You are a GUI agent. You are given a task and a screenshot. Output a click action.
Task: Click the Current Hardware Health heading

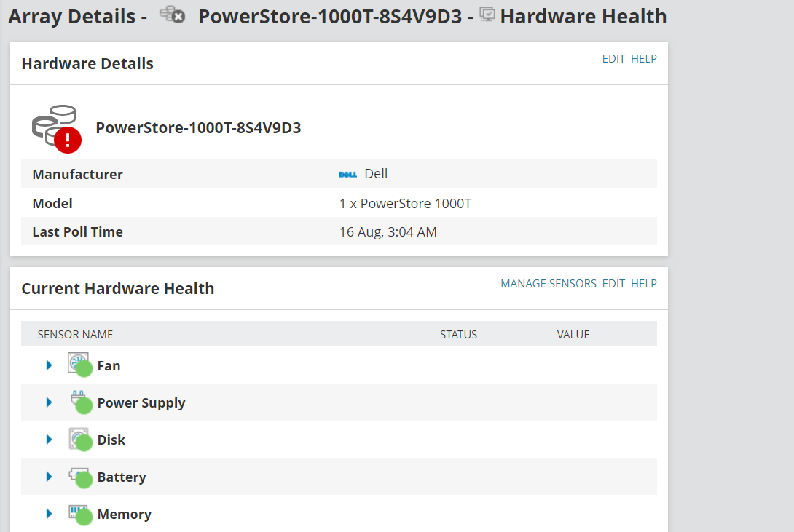pos(118,289)
